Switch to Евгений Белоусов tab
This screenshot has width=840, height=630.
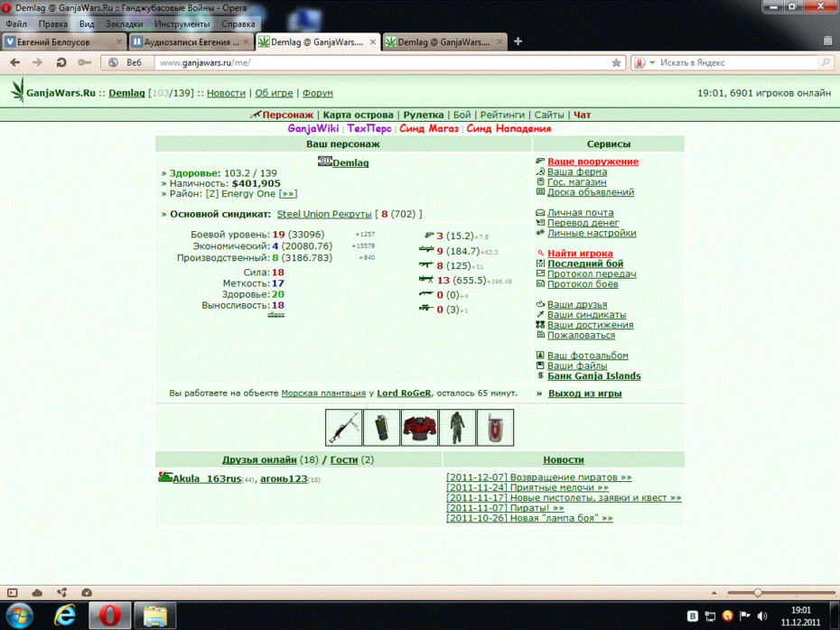click(63, 42)
